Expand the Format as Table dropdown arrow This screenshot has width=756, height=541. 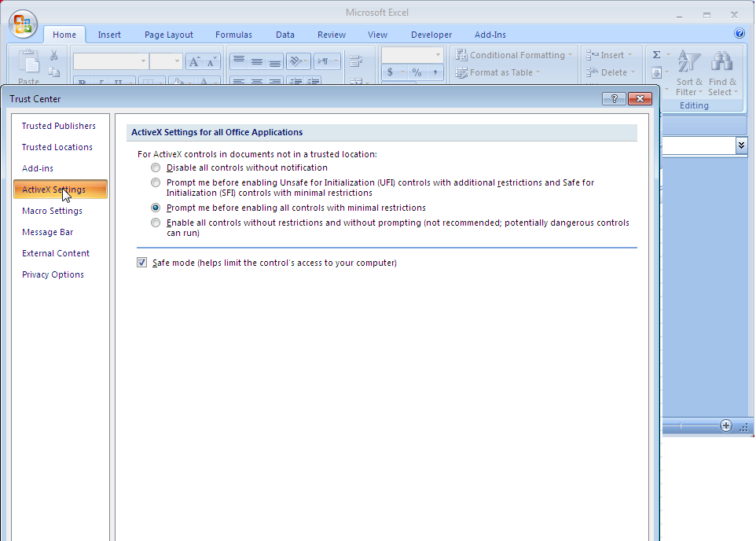538,72
